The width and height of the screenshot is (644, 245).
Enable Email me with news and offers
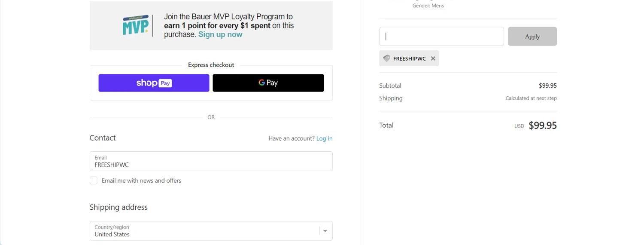[94, 181]
